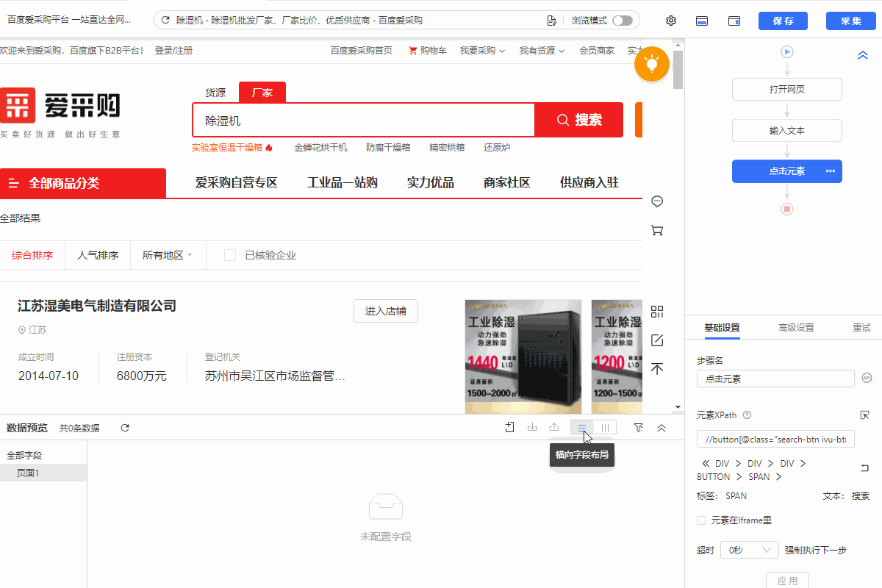Click add field icon in data preview
Viewport: 882px width, 588px height.
point(509,428)
